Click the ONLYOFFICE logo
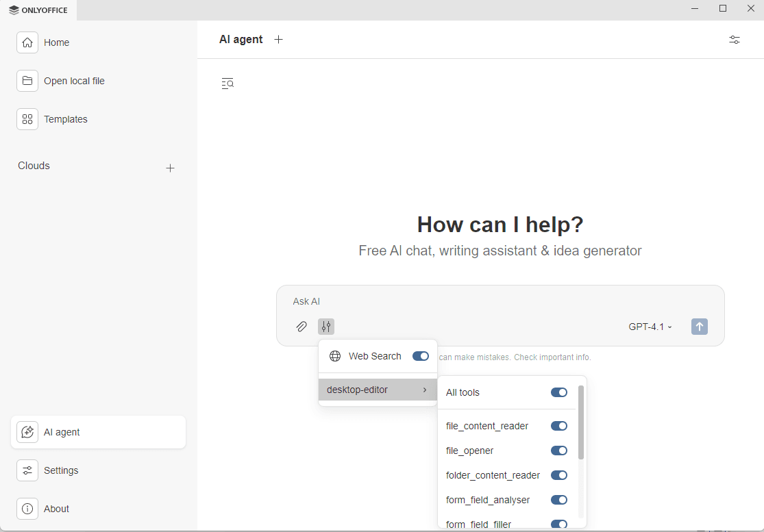 click(x=38, y=10)
